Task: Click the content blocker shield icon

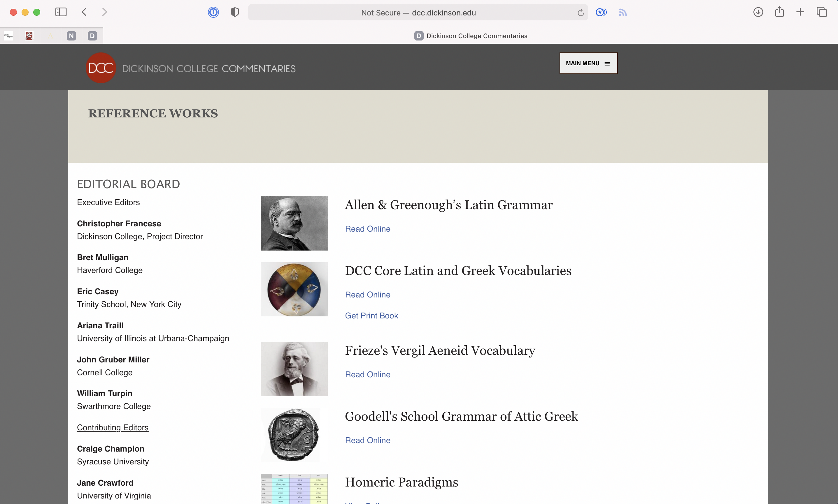Action: 234,12
